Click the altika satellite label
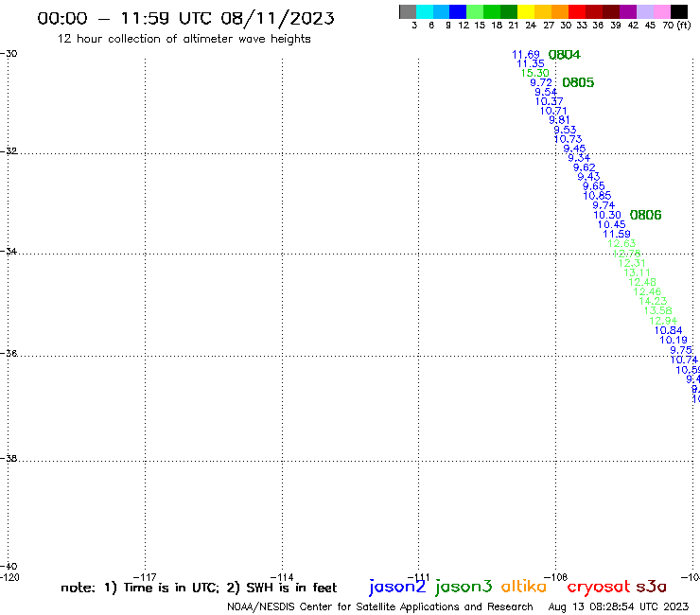 click(x=523, y=587)
